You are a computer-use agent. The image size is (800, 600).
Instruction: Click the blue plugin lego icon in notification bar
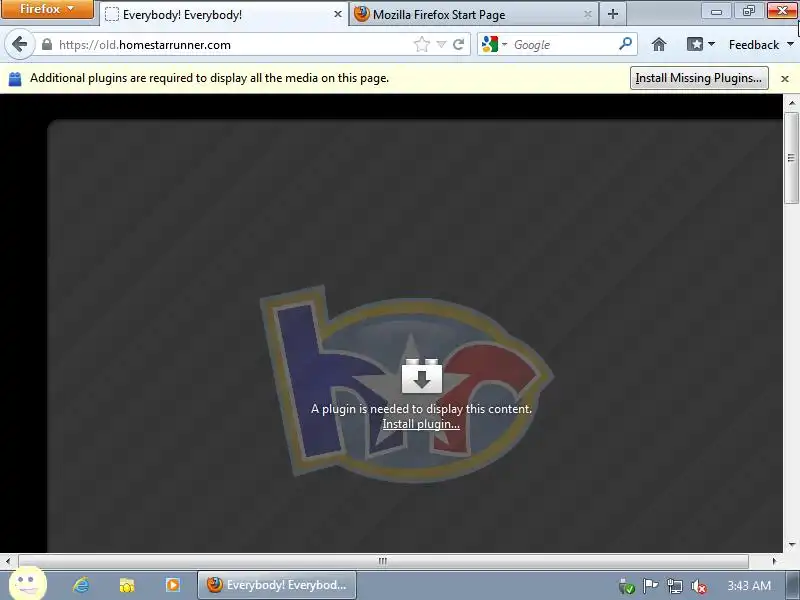(x=15, y=79)
